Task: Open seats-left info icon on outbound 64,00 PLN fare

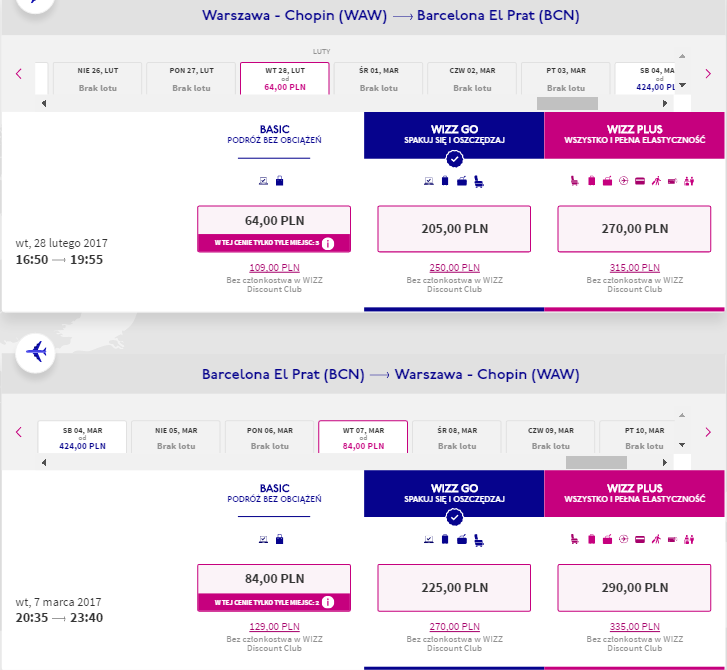Action: pyautogui.click(x=328, y=243)
